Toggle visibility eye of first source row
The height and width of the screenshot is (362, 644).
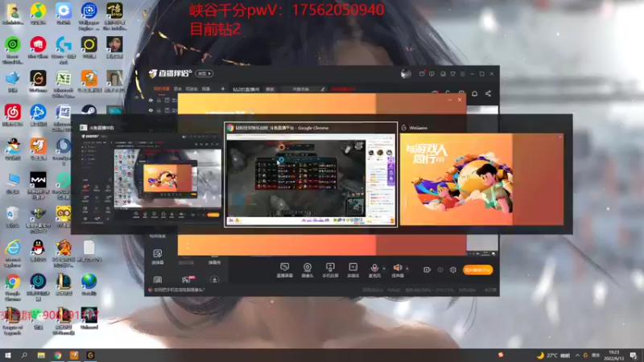click(x=151, y=100)
